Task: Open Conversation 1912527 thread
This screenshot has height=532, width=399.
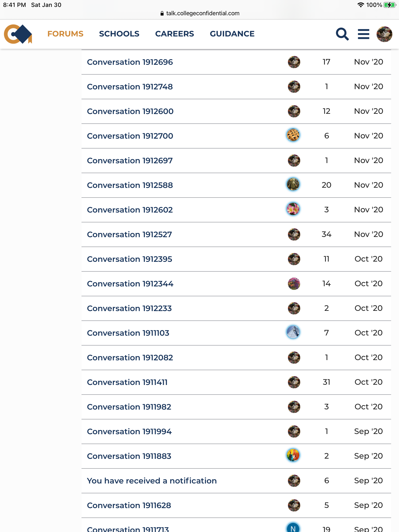Action: coord(129,234)
